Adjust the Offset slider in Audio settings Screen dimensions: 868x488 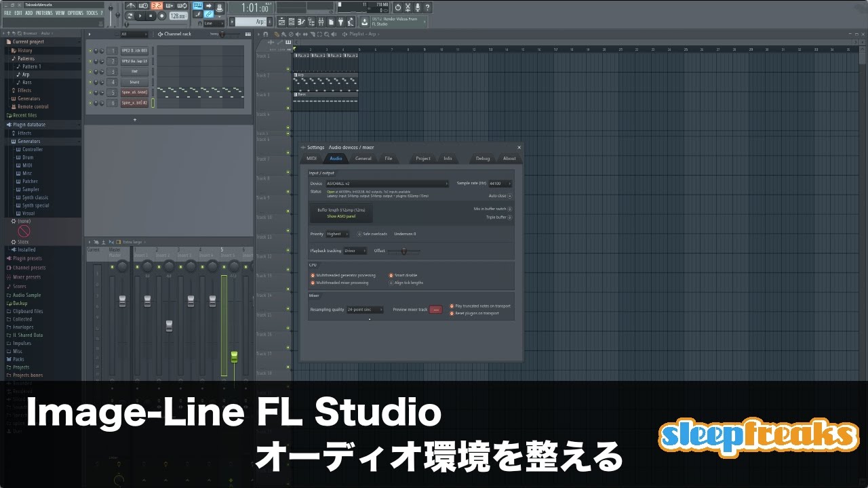click(404, 251)
